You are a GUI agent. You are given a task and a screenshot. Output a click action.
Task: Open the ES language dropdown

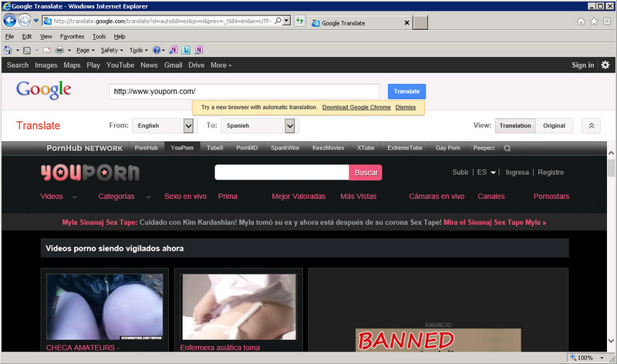click(x=487, y=172)
